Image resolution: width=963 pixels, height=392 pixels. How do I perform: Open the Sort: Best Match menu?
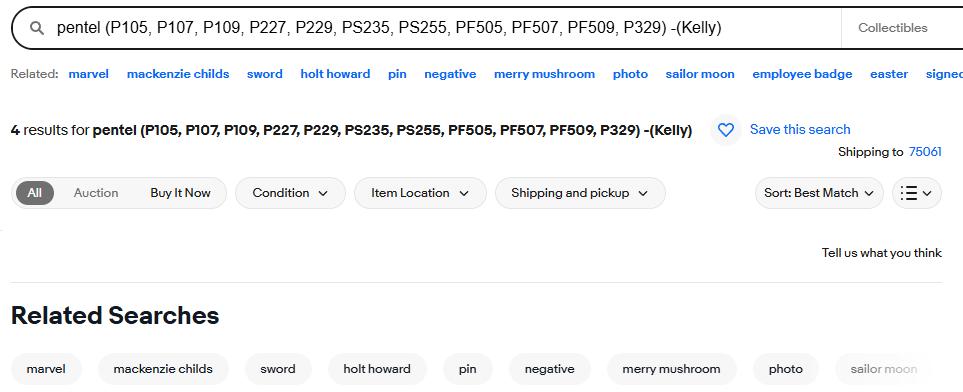[819, 193]
